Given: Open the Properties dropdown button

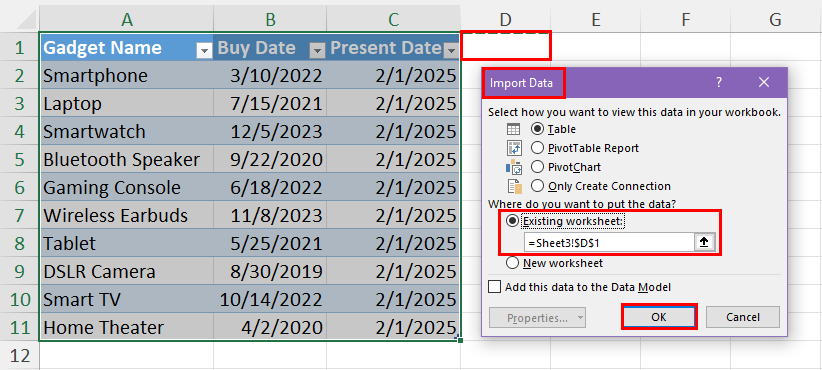Looking at the screenshot, I should pos(537,318).
